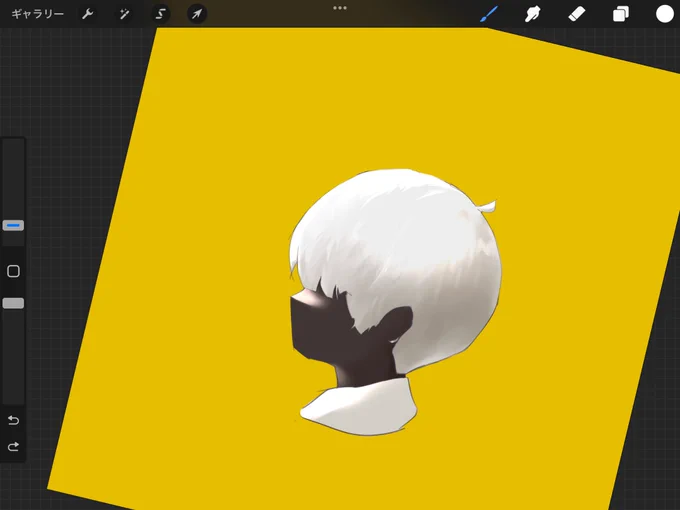Open the white color picker circle
This screenshot has height=510, width=680.
(664, 14)
